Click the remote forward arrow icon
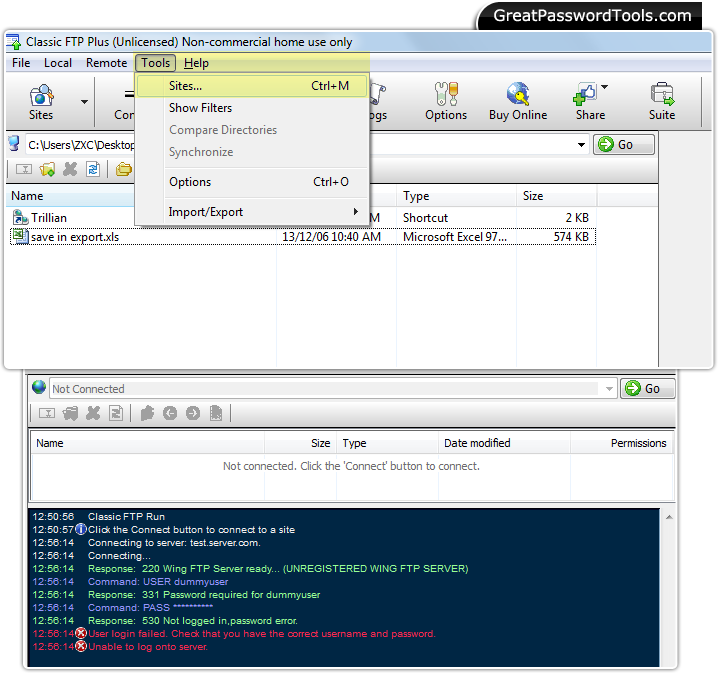 (x=193, y=413)
